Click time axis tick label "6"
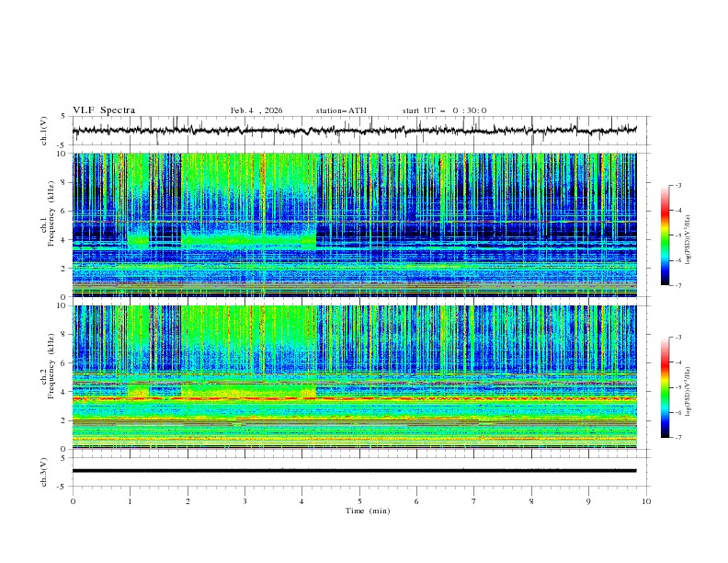Viewport: 728px width, 563px height. (x=416, y=501)
